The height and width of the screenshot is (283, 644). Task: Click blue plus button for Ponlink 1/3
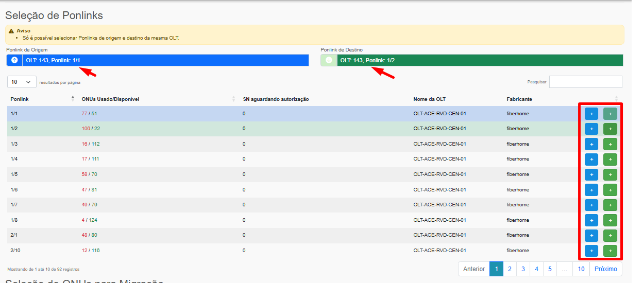[x=591, y=144]
